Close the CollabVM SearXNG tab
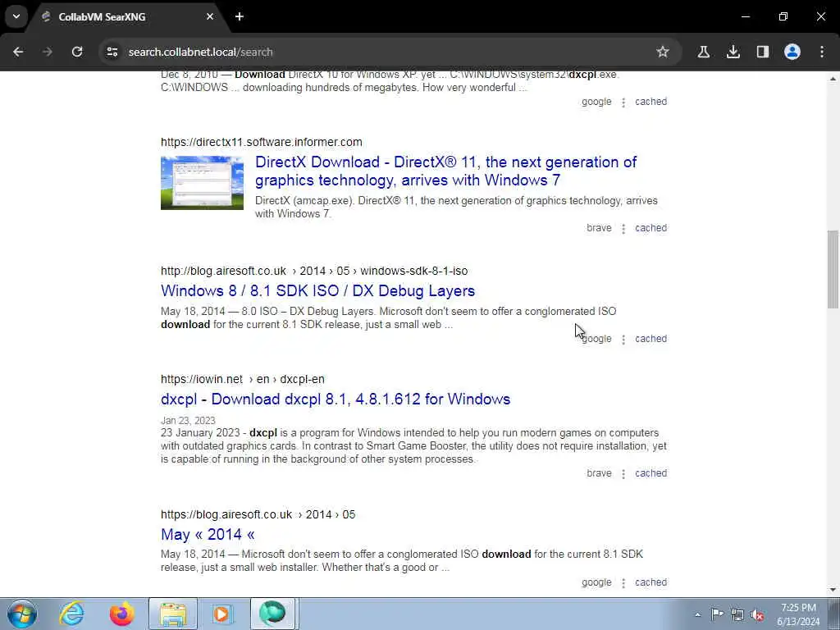This screenshot has height=630, width=840. point(210,16)
